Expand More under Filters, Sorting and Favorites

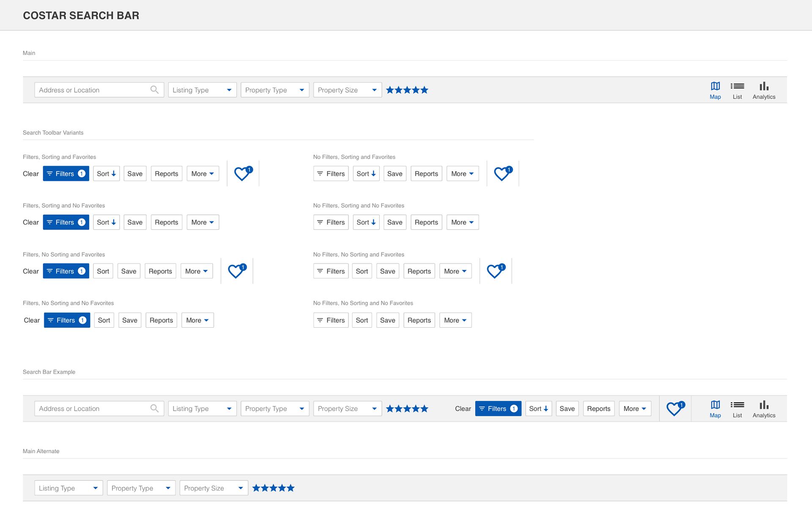pos(203,173)
